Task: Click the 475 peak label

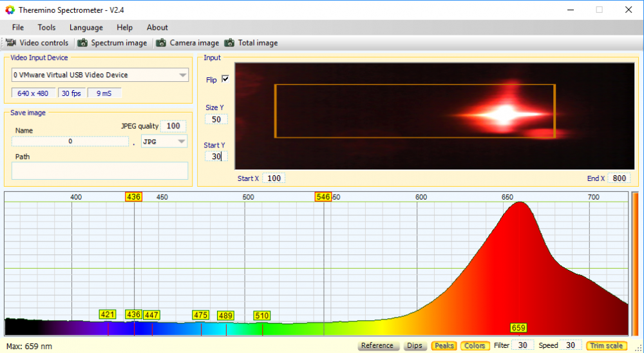Action: tap(200, 315)
